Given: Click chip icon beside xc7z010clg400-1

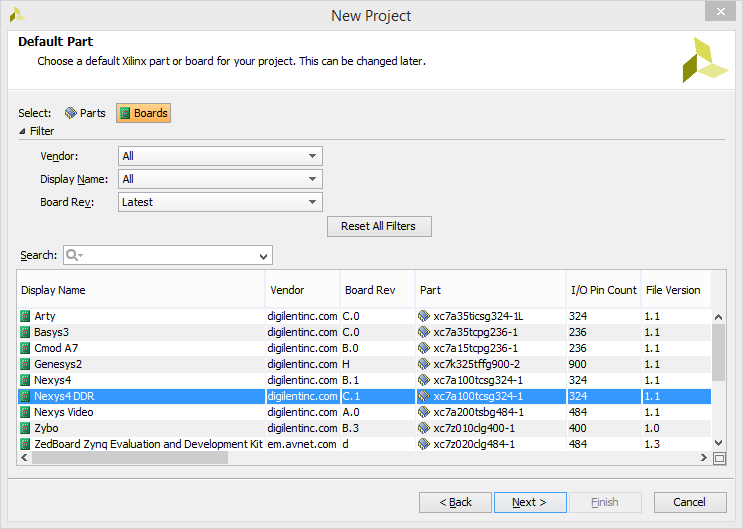Looking at the screenshot, I should point(424,429).
